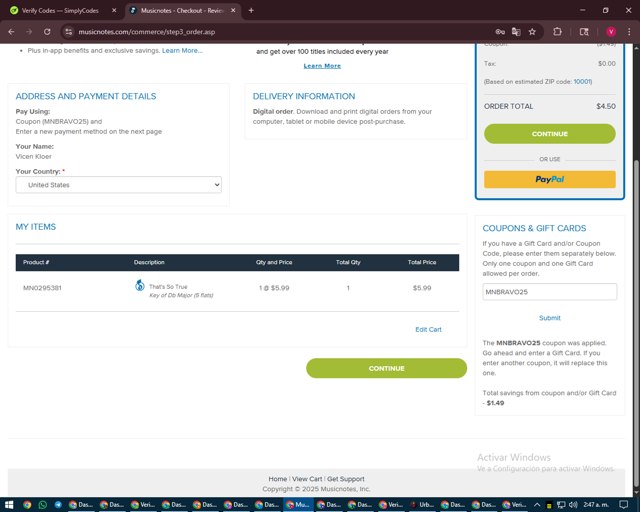Click the coupon code input field
This screenshot has width=640, height=512.
pos(549,292)
